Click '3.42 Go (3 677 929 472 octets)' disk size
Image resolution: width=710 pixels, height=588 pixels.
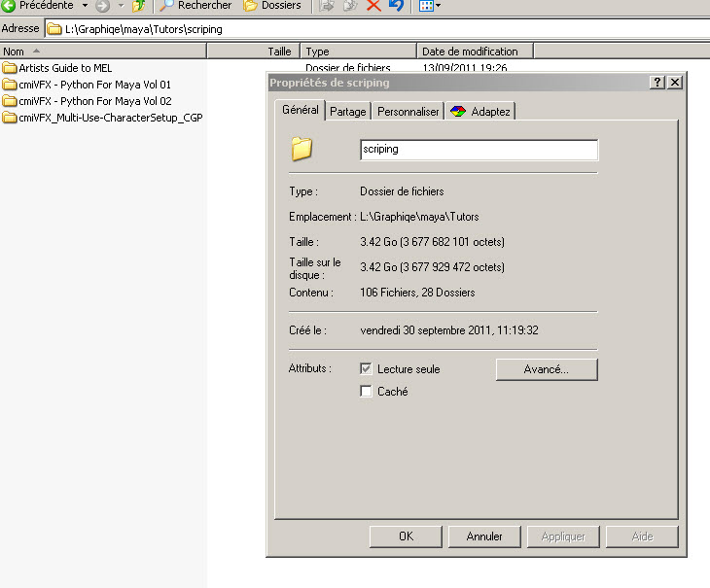click(433, 267)
